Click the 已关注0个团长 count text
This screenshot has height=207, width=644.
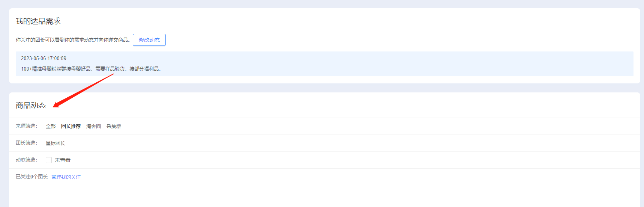(32, 177)
